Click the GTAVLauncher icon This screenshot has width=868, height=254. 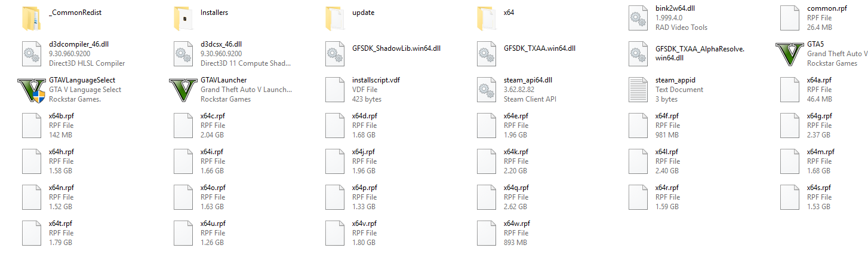(x=183, y=90)
